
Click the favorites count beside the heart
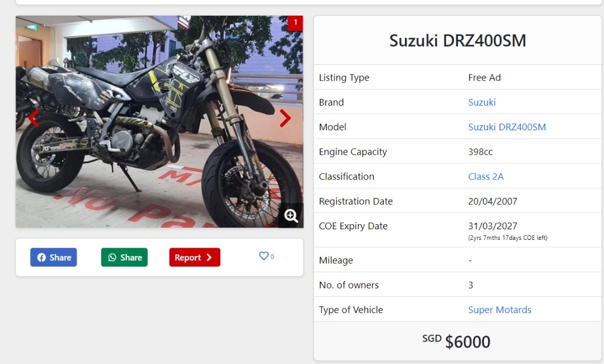coord(272,257)
